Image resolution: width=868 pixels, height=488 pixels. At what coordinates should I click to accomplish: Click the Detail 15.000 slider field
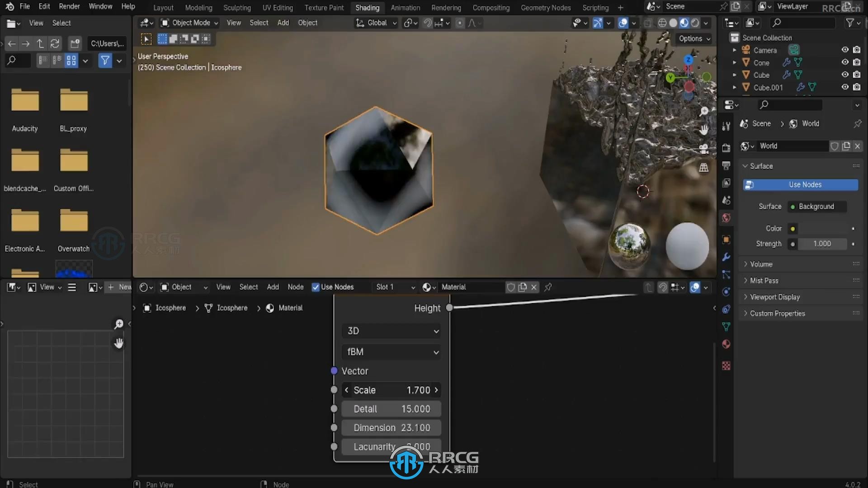click(x=392, y=409)
